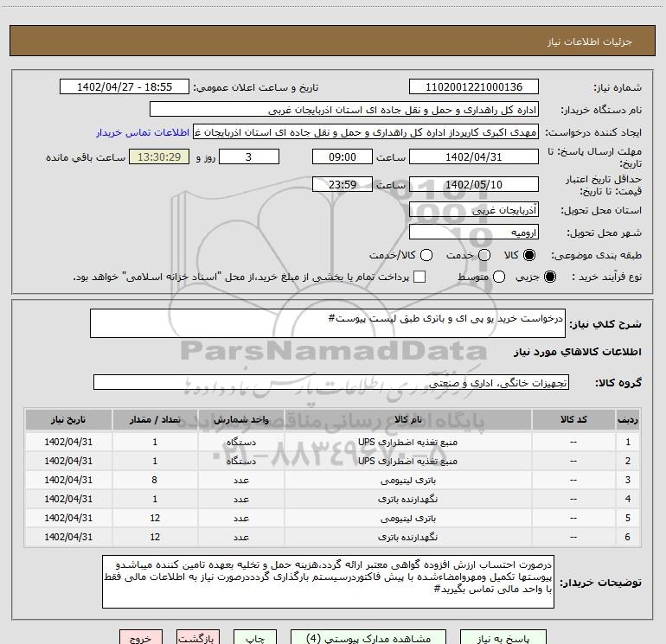Select the کالا radio button
The image size is (666, 644).
click(529, 255)
